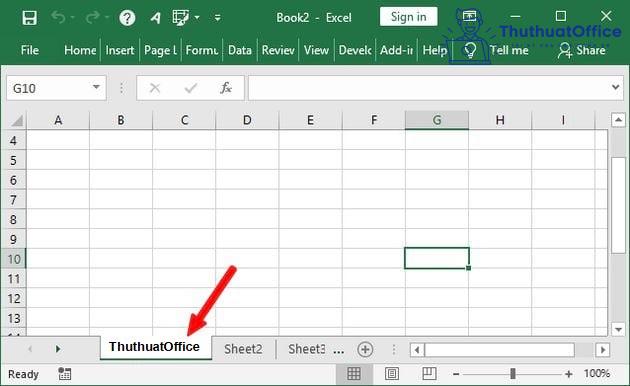
Task: Click the Share button
Action: (581, 50)
